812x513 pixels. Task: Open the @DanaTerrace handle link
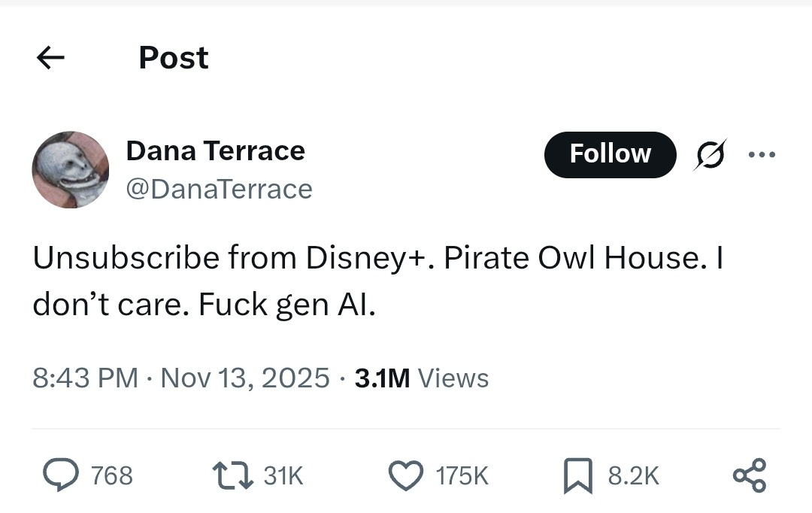click(219, 189)
